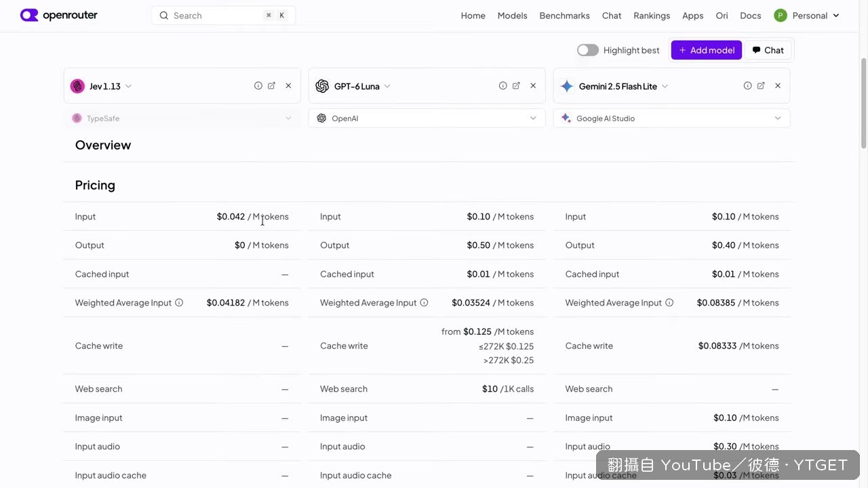The image size is (868, 488).
Task: Click the info icon on Jev 1.13 card
Action: tap(258, 86)
